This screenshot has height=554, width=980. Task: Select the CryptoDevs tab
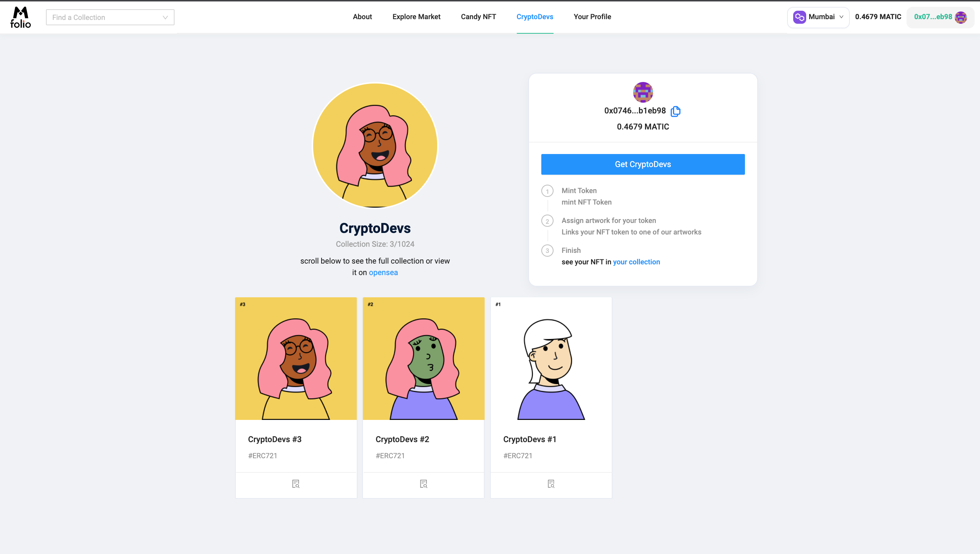535,17
